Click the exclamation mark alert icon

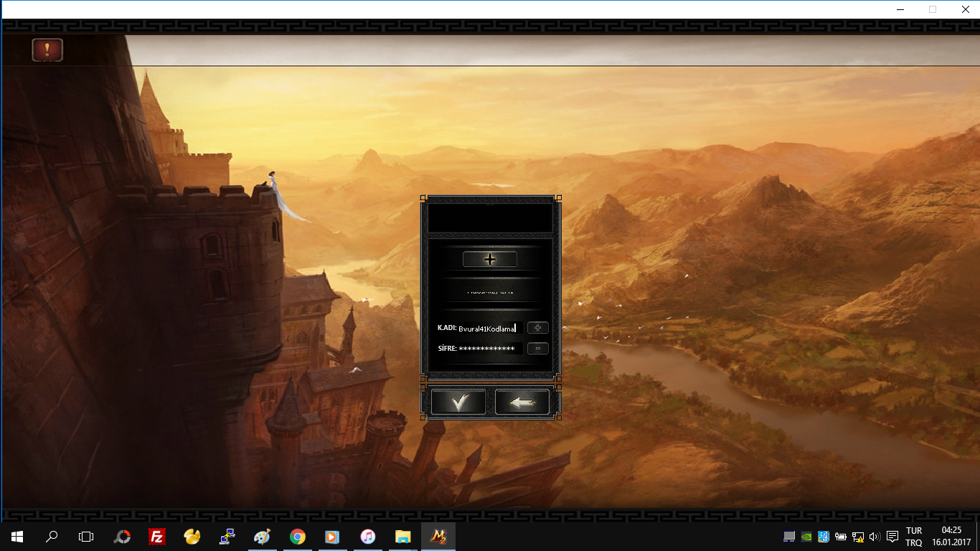pyautogui.click(x=47, y=50)
